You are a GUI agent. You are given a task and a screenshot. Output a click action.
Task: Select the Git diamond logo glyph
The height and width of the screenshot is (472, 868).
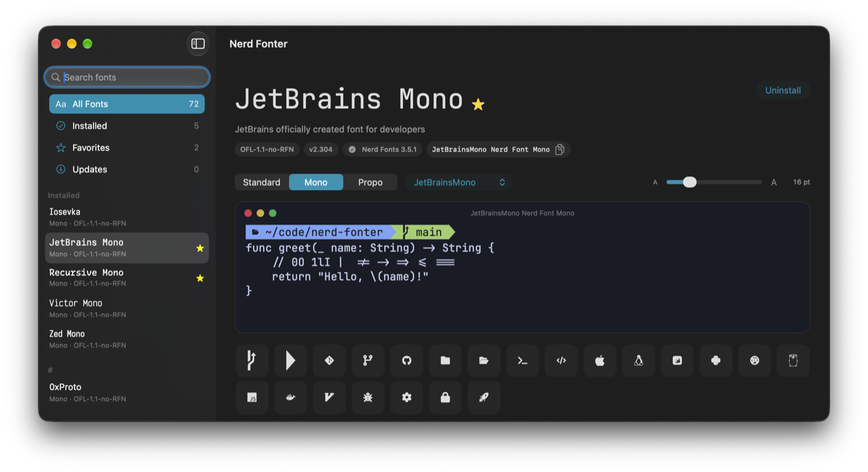[x=329, y=360]
